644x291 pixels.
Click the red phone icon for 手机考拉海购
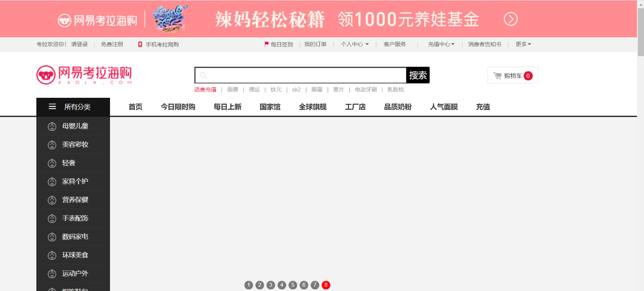click(140, 44)
